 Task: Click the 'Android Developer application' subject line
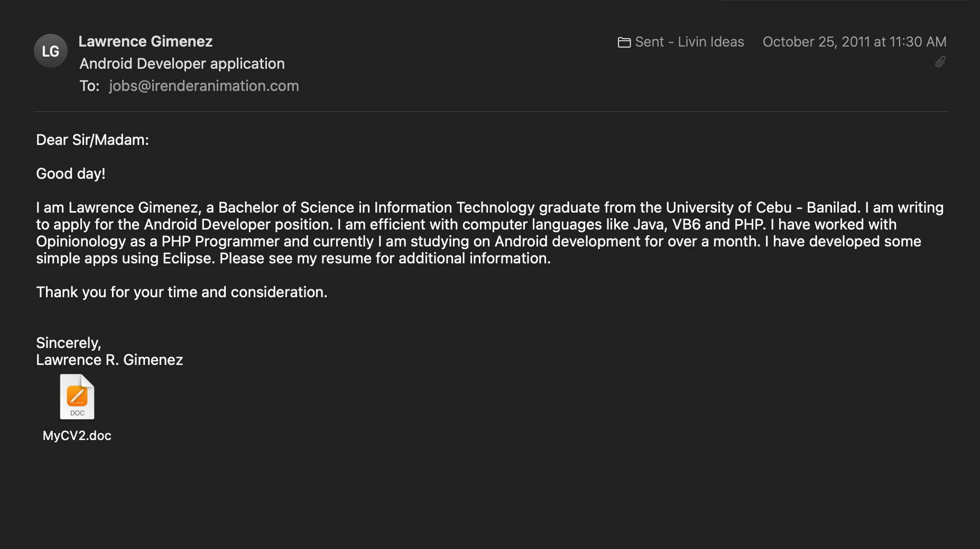click(182, 63)
